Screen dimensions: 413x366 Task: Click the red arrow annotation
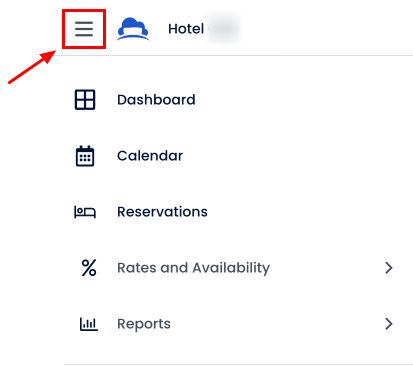point(32,67)
